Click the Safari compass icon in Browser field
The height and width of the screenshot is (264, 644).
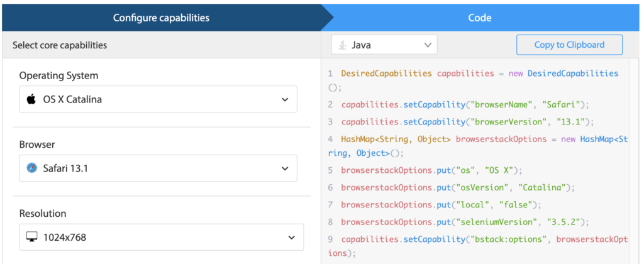pos(31,168)
